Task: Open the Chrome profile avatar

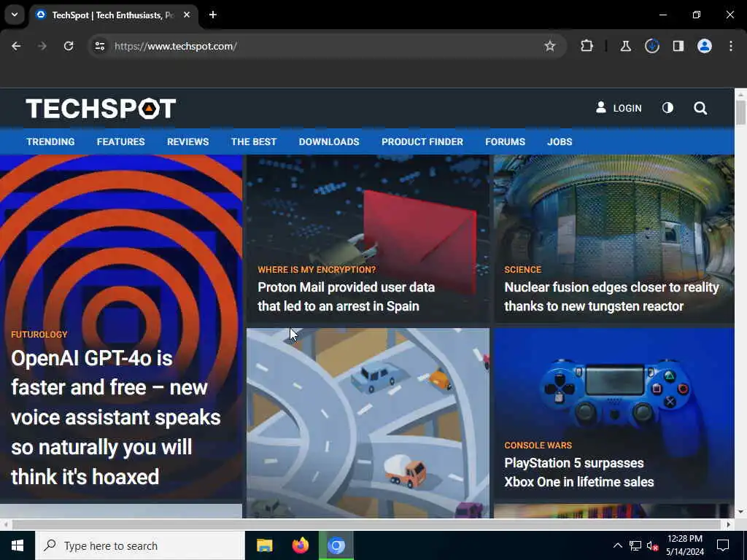Action: pyautogui.click(x=705, y=46)
